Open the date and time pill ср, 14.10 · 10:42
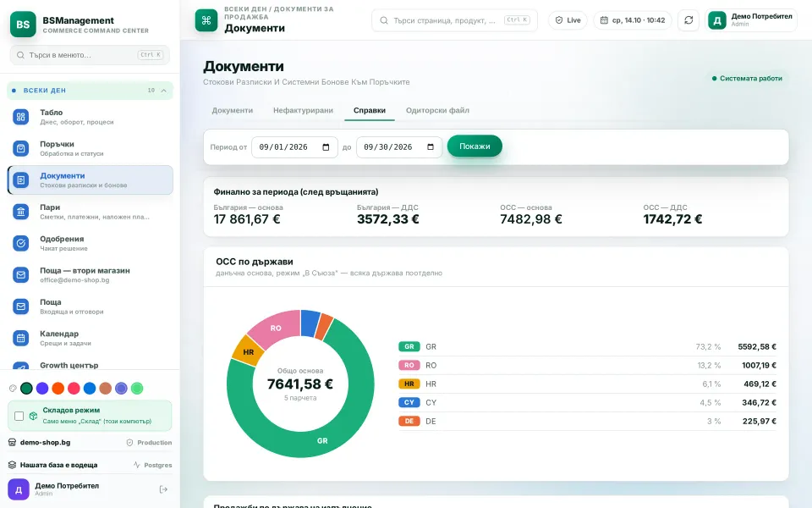 pos(633,20)
